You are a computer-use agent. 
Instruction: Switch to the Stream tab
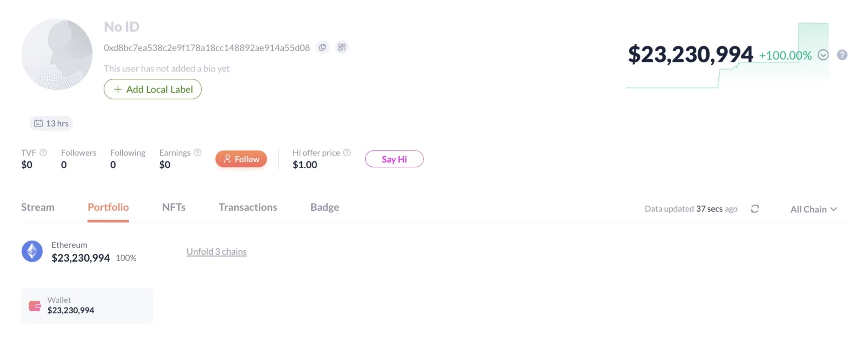(x=38, y=207)
